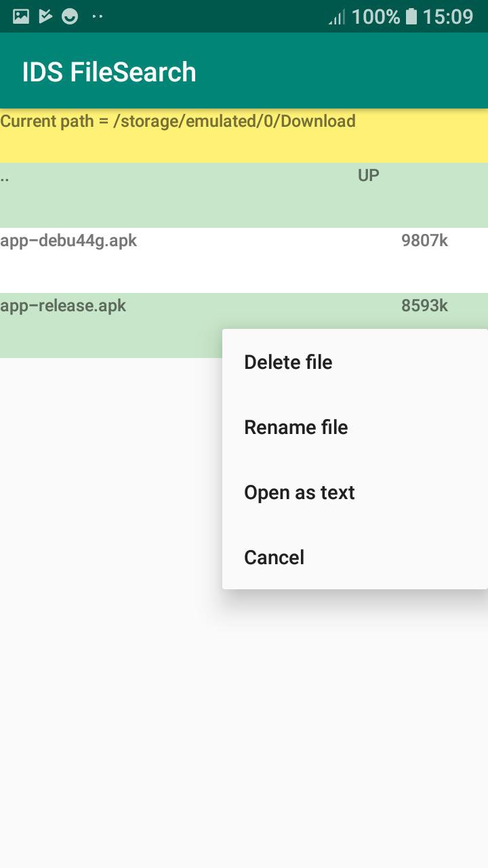Tap the checkmark task notification icon
Screen dimensions: 488x868
(x=45, y=16)
